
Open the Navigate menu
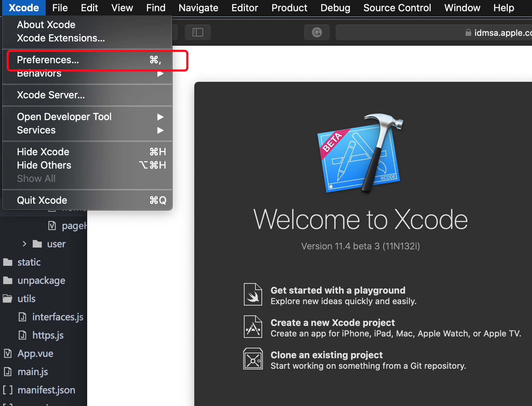tap(199, 8)
